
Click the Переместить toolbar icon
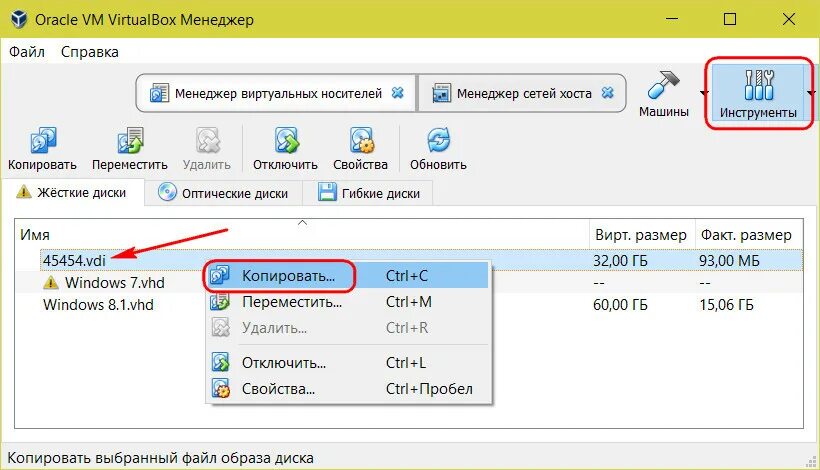[x=130, y=140]
